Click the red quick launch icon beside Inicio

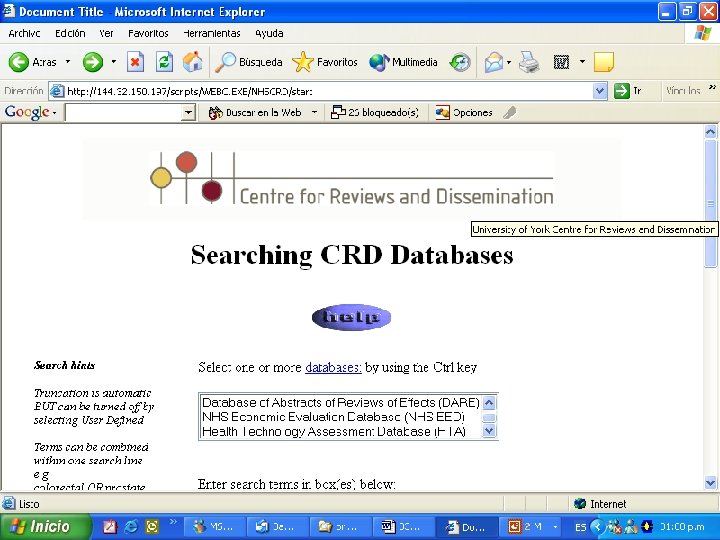pyautogui.click(x=110, y=526)
